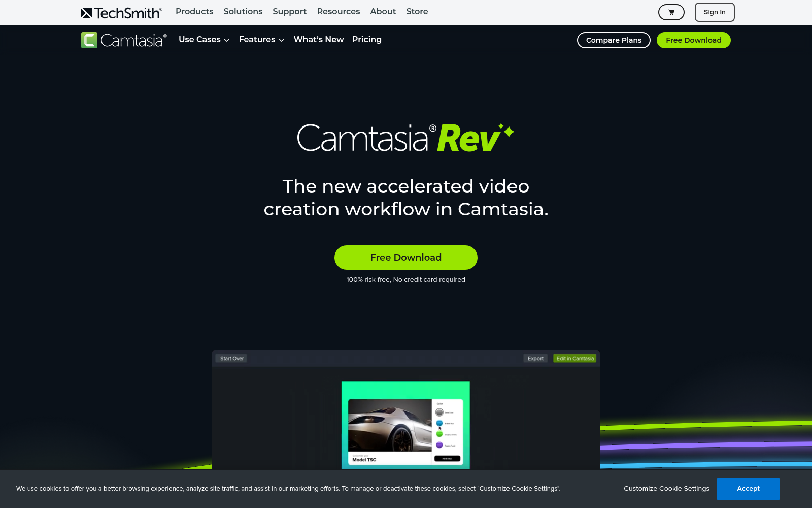Click the large Free Download hero button

(406, 258)
